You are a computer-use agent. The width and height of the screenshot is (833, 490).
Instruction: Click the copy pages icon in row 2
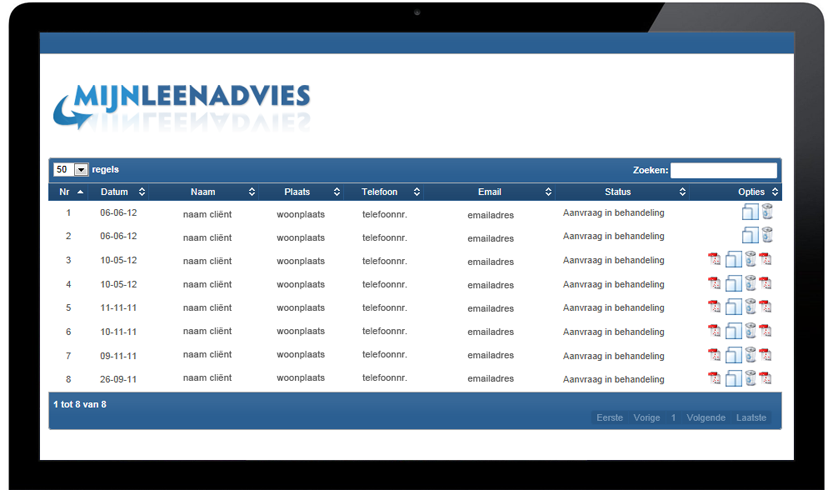(750, 235)
